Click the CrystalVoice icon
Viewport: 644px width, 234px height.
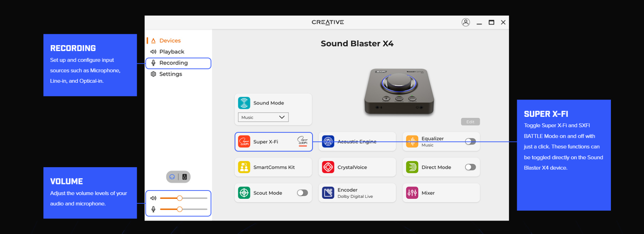point(328,167)
